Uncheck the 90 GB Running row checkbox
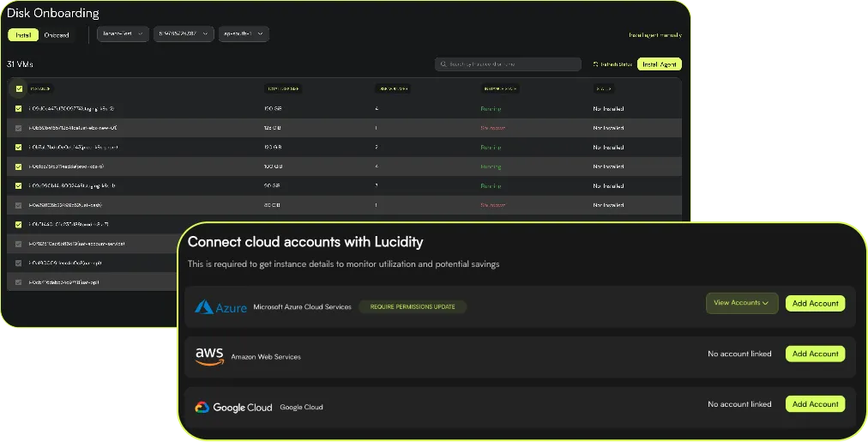This screenshot has height=442, width=868. (x=18, y=186)
